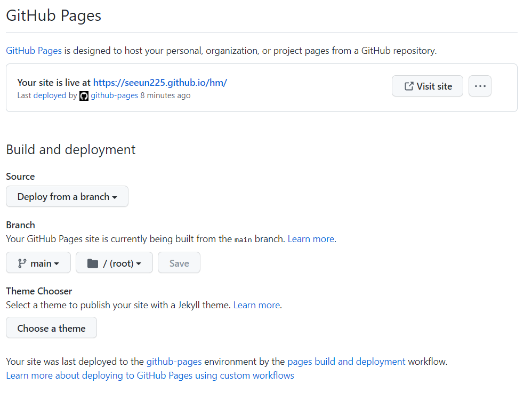
Task: Click the '8 minutes ago' timestamp text
Action: pos(166,95)
